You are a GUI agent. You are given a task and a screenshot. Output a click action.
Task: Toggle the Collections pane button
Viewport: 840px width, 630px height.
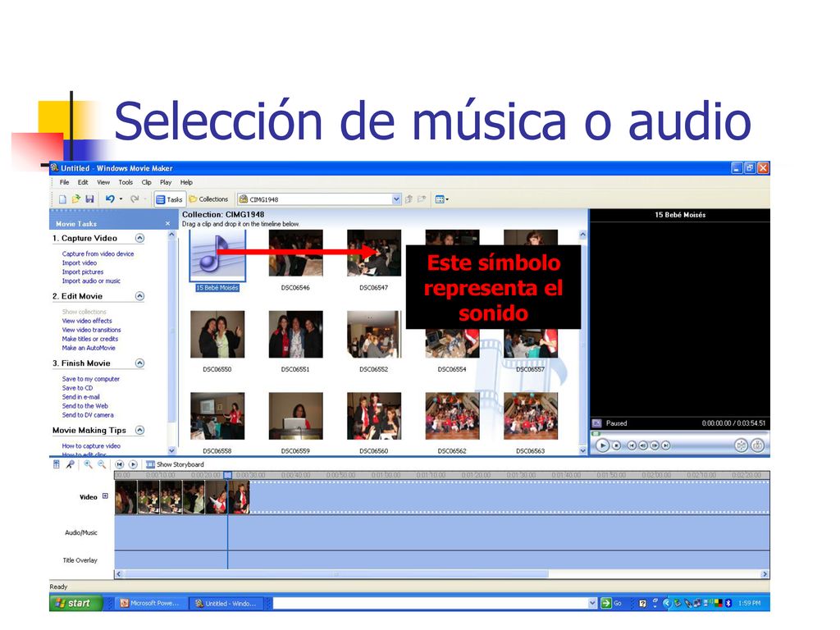pos(209,199)
